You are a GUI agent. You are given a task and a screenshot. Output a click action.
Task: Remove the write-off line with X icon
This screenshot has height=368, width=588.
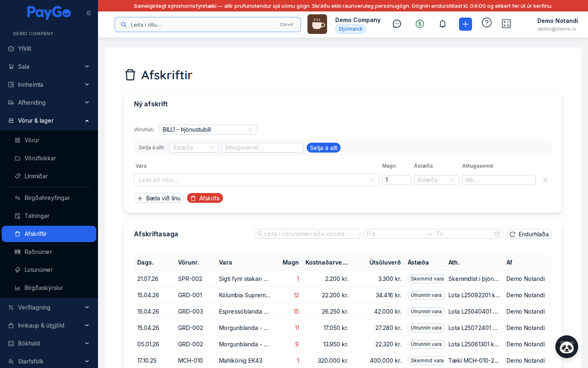(546, 180)
